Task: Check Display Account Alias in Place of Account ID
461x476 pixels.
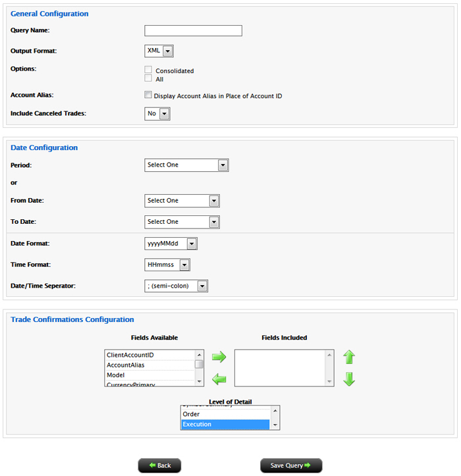Action: pyautogui.click(x=148, y=95)
